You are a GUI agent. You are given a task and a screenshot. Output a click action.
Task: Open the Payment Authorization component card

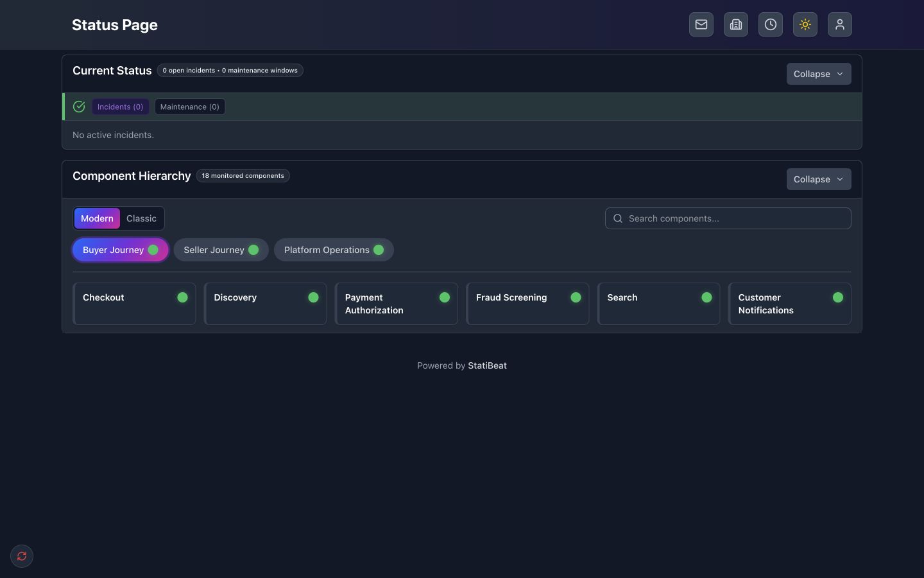(x=397, y=304)
